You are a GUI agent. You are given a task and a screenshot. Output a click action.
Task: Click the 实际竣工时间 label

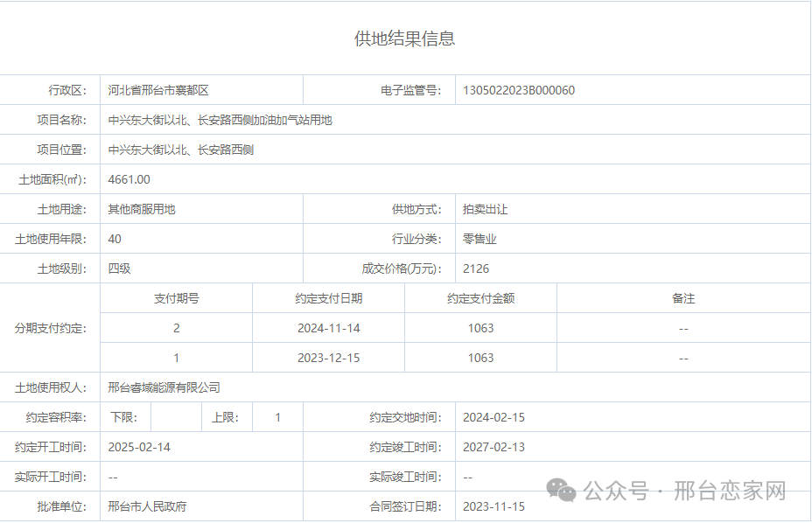tap(405, 477)
